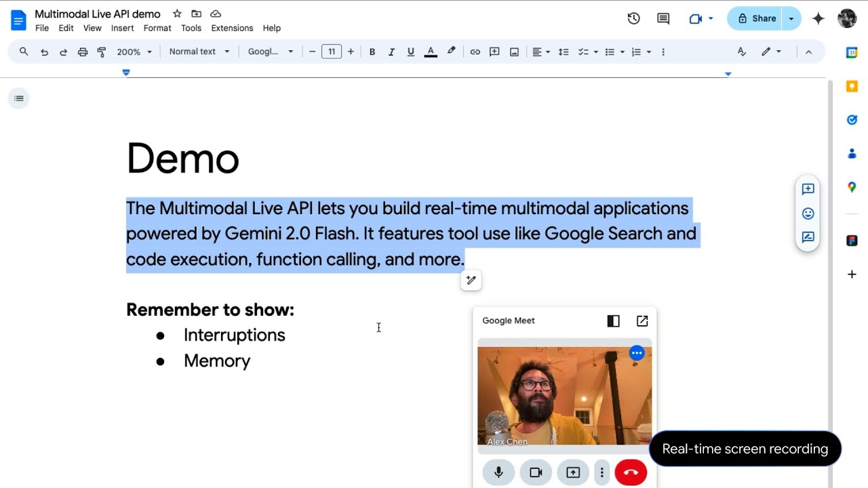
Task: Open the Normal text style dropdown
Action: [199, 52]
